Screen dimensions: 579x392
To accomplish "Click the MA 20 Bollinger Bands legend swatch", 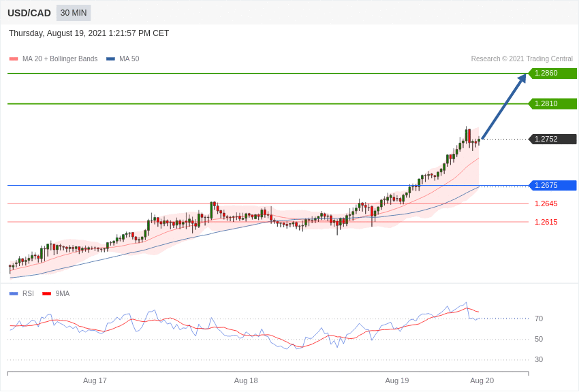I will [x=14, y=59].
